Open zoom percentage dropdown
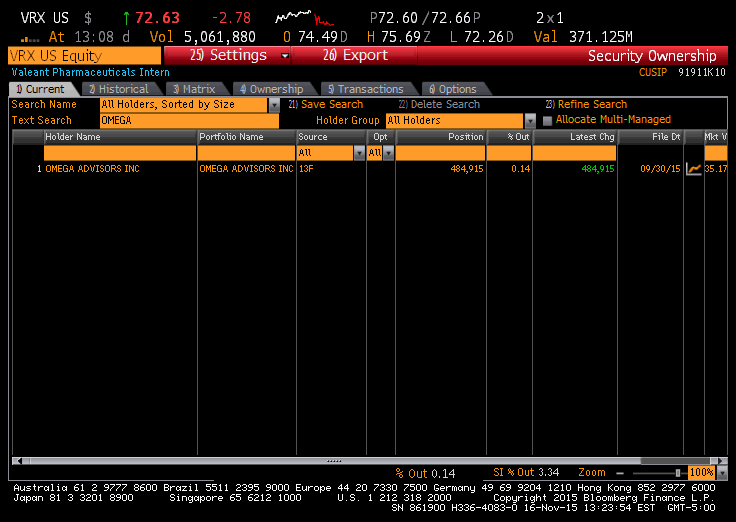 pyautogui.click(x=723, y=473)
